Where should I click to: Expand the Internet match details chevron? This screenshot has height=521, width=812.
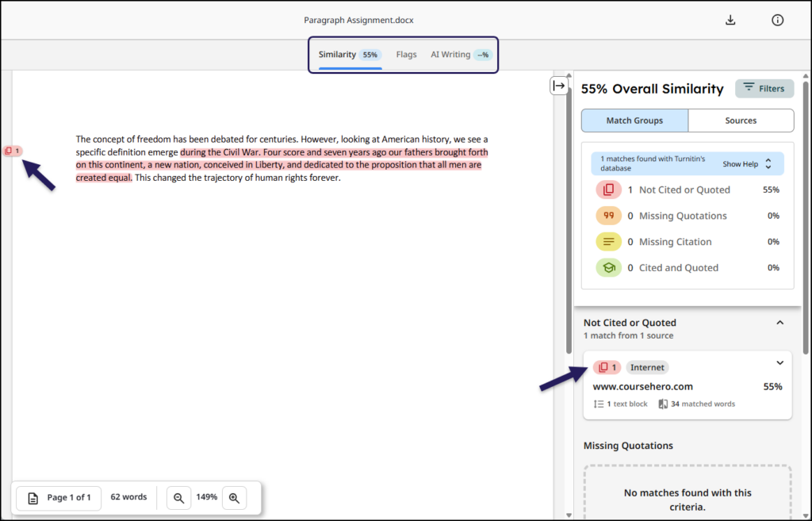pyautogui.click(x=779, y=362)
